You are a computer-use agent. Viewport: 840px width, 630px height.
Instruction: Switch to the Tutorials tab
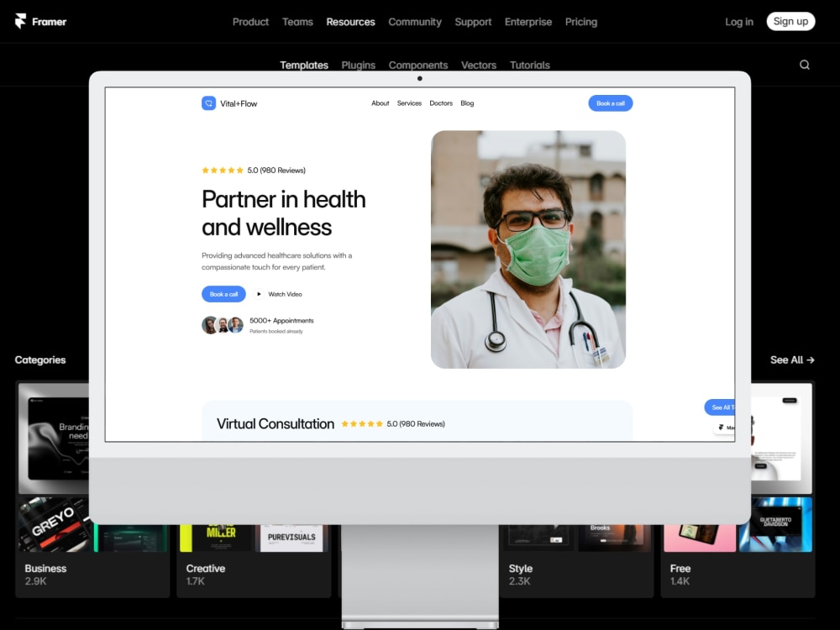[x=529, y=65]
